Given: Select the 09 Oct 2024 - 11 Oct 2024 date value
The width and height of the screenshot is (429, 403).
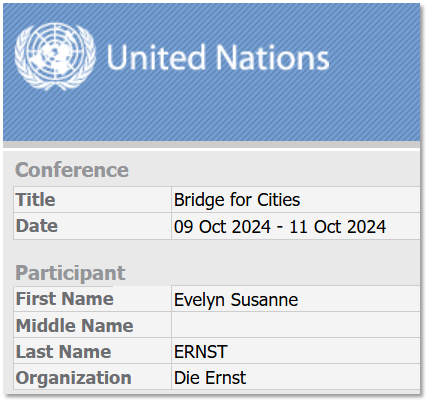Looking at the screenshot, I should point(280,227).
